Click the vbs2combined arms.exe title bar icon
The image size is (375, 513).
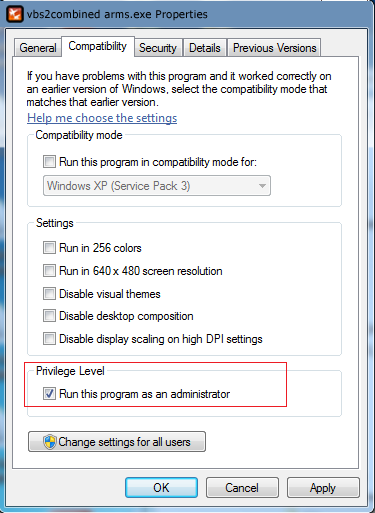click(15, 14)
